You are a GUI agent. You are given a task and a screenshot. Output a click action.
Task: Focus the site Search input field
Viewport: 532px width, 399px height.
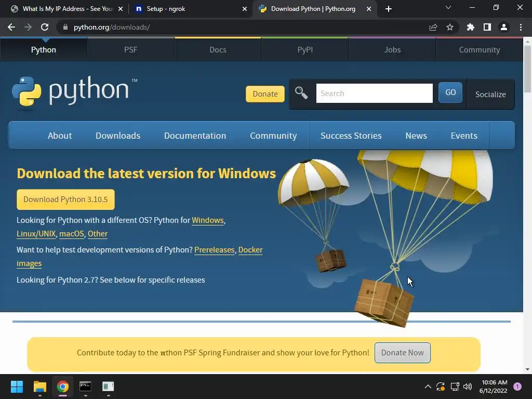tap(374, 94)
